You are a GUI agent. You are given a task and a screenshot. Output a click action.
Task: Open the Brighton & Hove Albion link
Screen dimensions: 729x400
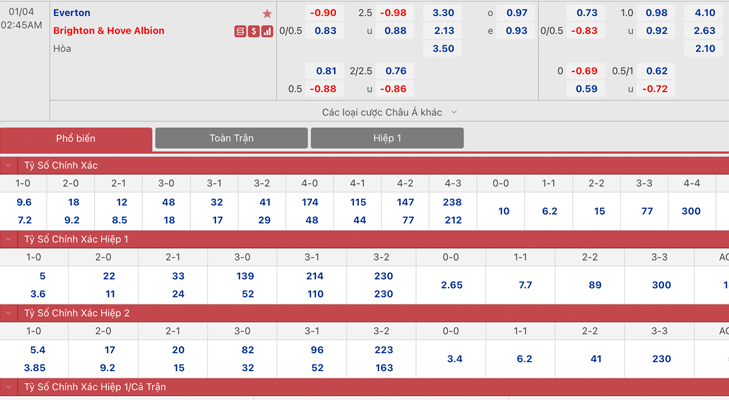pyautogui.click(x=109, y=31)
